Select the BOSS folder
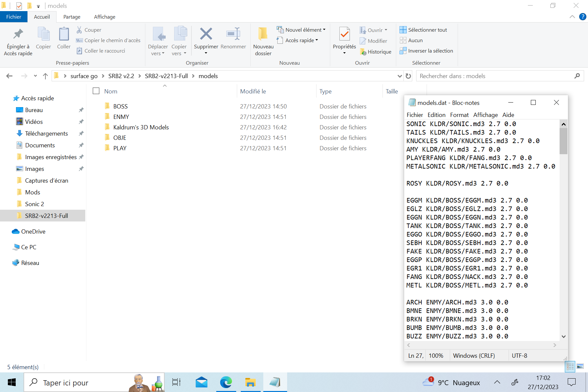 (120, 106)
